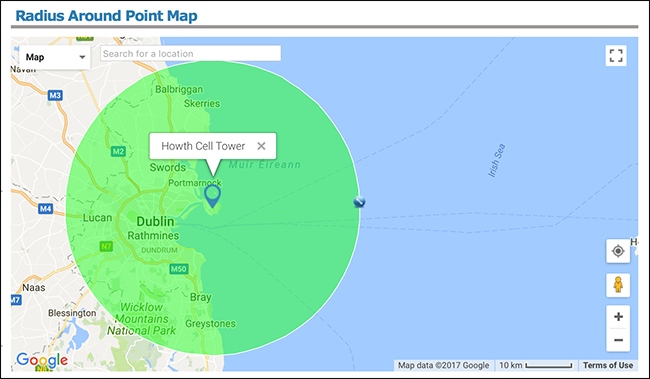Click the M50 motorway shield
The width and height of the screenshot is (650, 379).
(179, 269)
